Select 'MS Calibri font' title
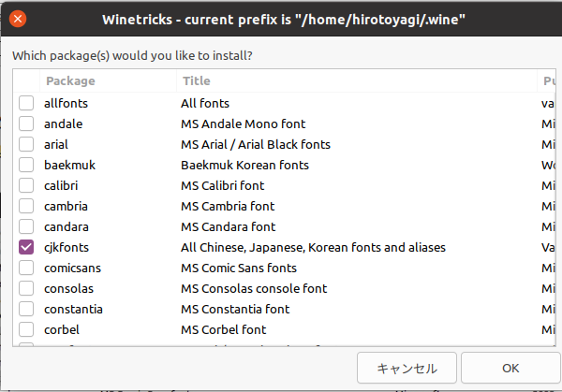This screenshot has height=392, width=562. click(223, 186)
